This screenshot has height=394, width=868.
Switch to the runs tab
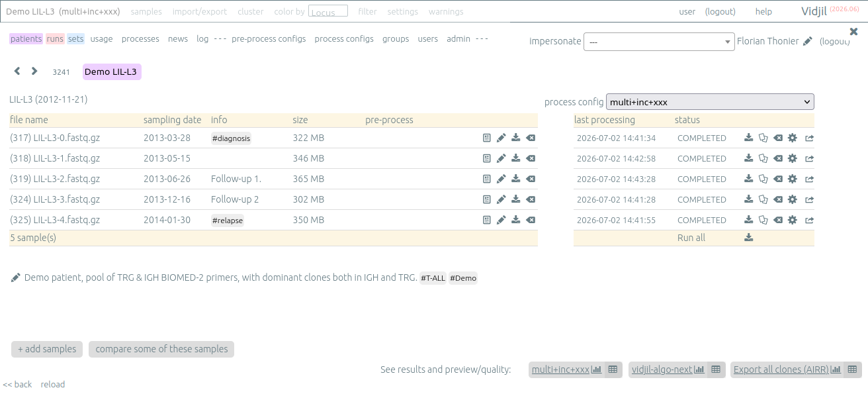point(56,39)
